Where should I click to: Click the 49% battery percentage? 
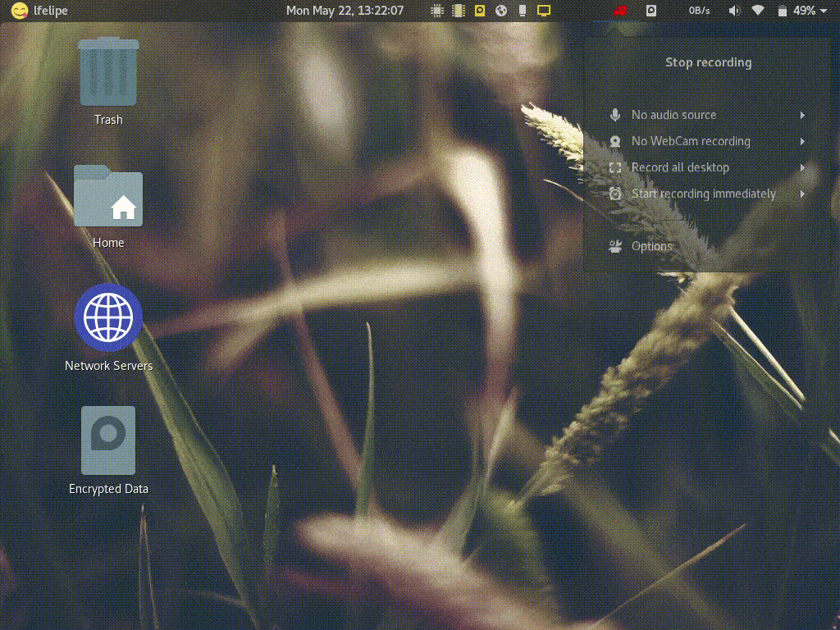[804, 11]
